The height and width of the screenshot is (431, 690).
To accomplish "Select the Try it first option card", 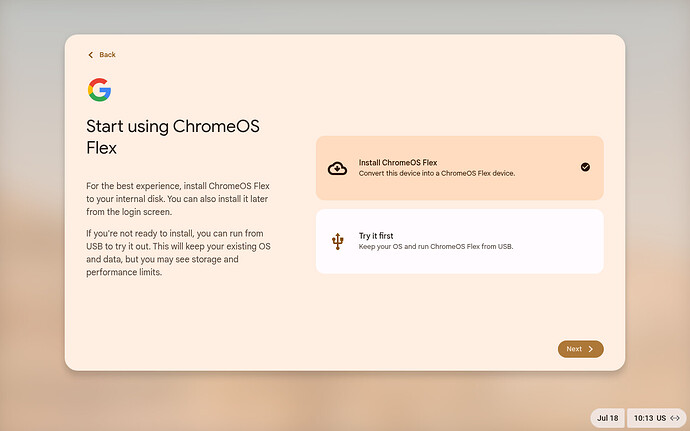I will click(459, 241).
